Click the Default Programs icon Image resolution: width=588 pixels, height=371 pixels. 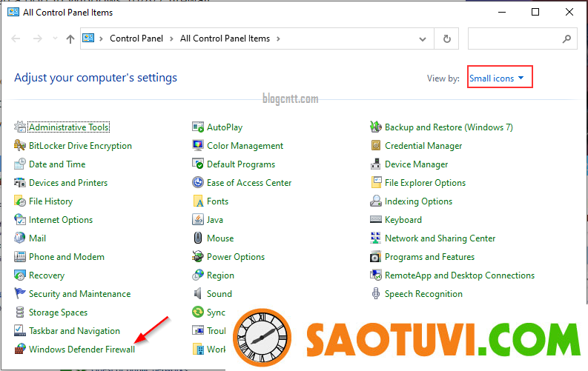(x=198, y=164)
